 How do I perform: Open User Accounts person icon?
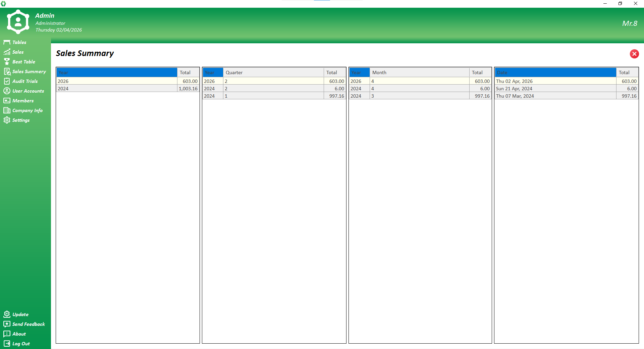click(x=7, y=91)
